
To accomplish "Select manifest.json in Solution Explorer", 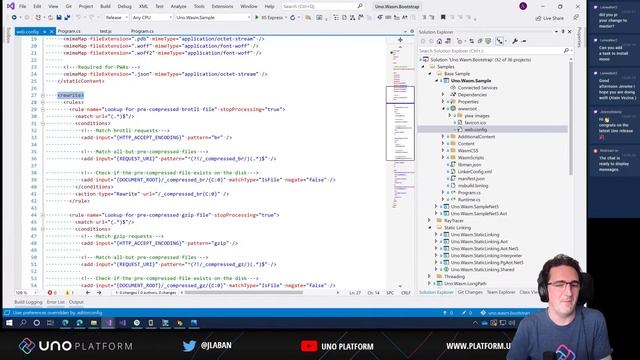I will point(471,179).
